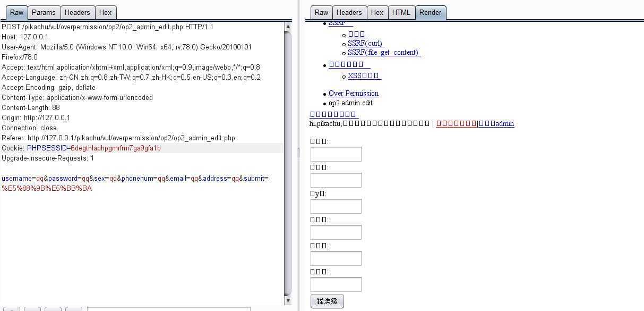Click the first input field of the form

click(x=336, y=154)
